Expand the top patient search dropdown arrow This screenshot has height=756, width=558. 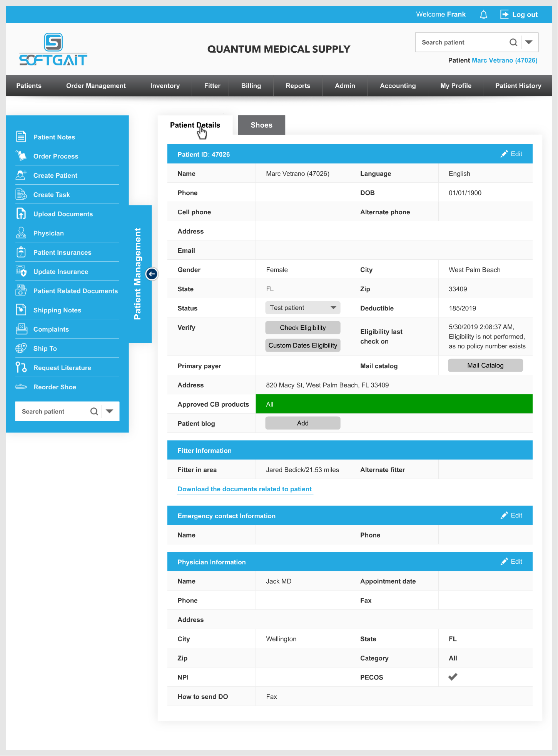[529, 42]
